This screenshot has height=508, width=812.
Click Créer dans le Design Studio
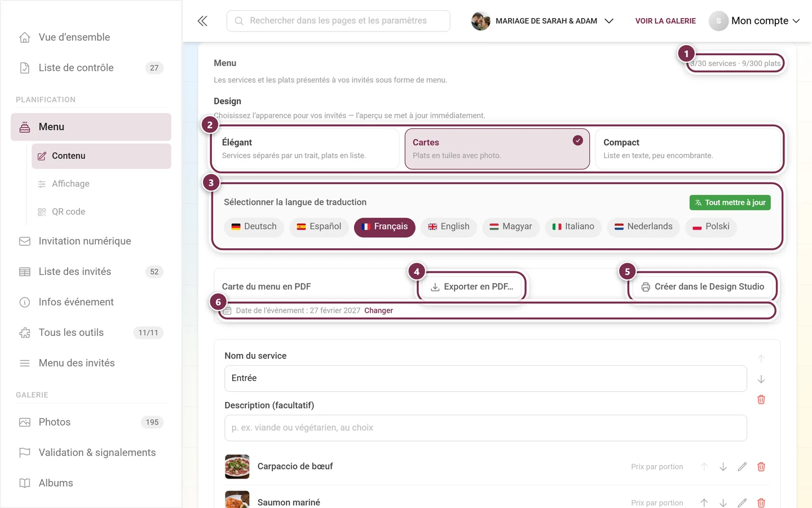coord(703,287)
